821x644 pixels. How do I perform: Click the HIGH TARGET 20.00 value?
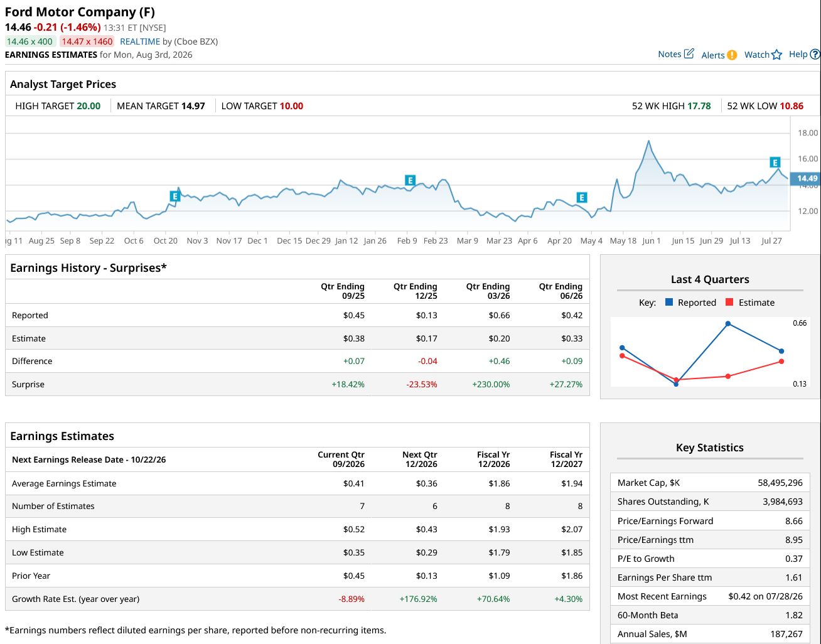[89, 106]
